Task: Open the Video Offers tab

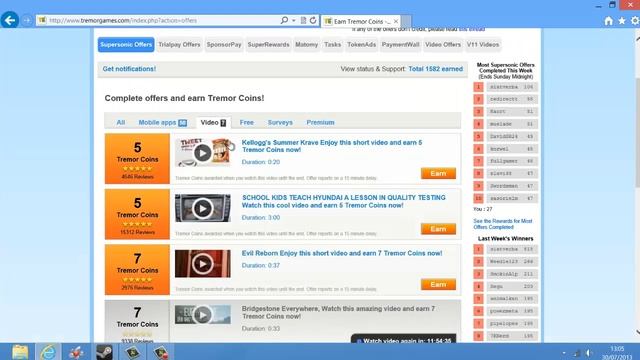Action: 442,44
